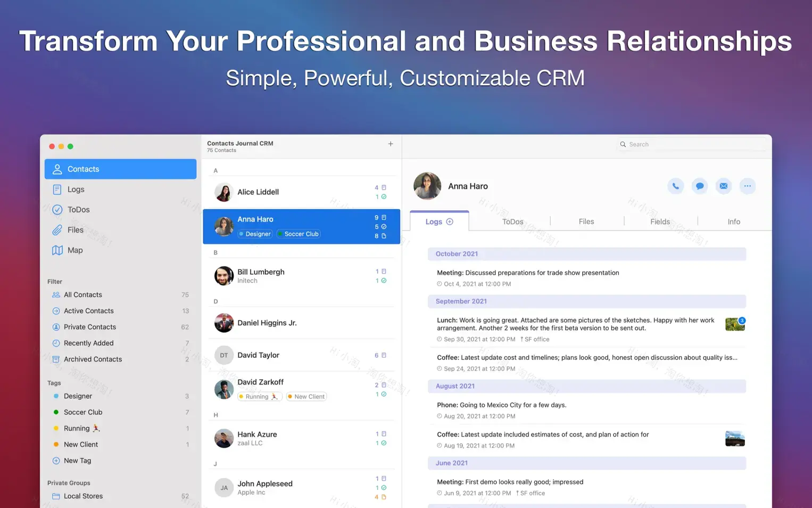This screenshot has width=812, height=508.
Task: Open the message bubble icon for Anna Haro
Action: [x=699, y=186]
